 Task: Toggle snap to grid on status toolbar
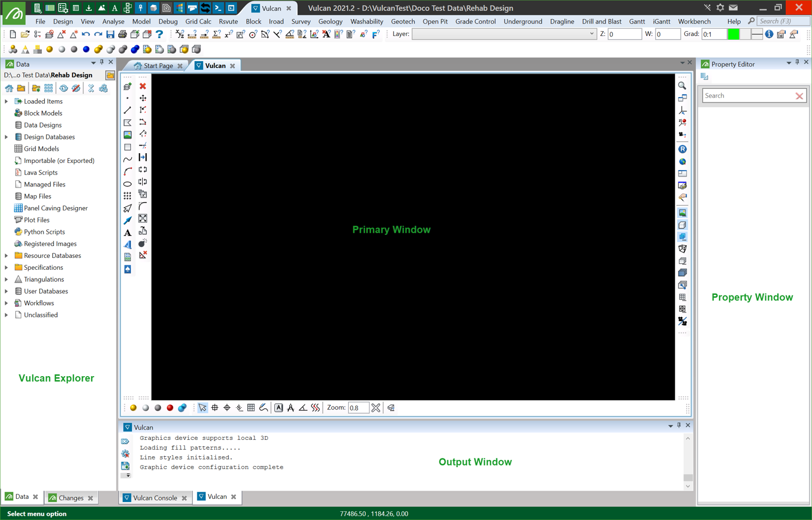[x=215, y=408]
